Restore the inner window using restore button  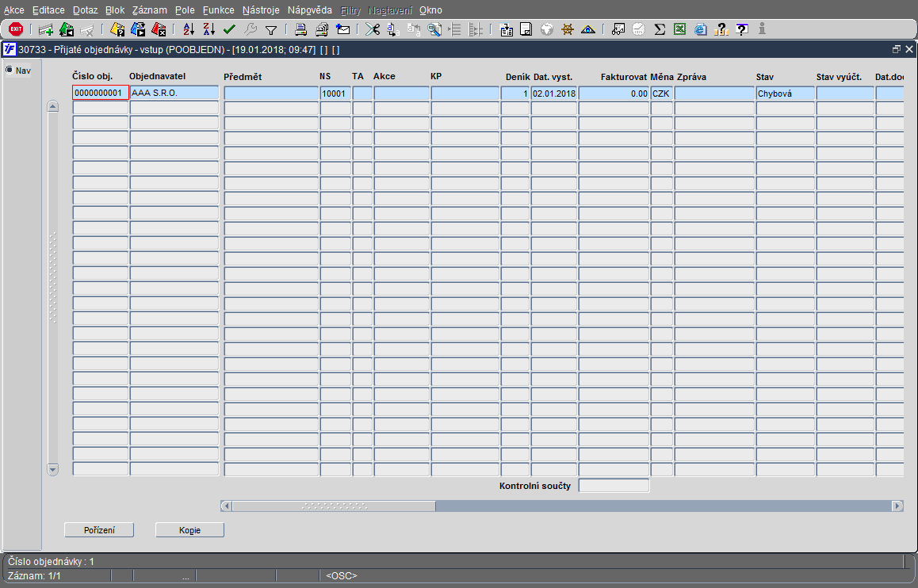click(897, 50)
